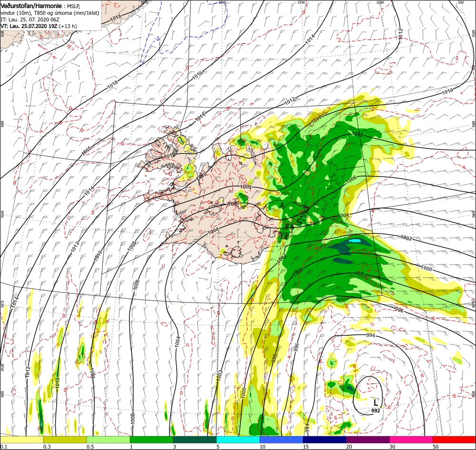Image resolution: width=476 pixels, height=450 pixels.
Task: Click the 'L' low pressure center marker
Action: (x=376, y=402)
